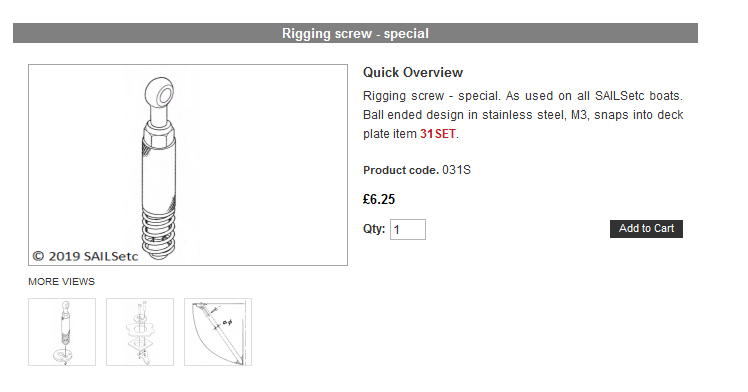Viewport: 748px width, 392px height.
Task: Click the eye ring of the screw drawing
Action: (160, 93)
